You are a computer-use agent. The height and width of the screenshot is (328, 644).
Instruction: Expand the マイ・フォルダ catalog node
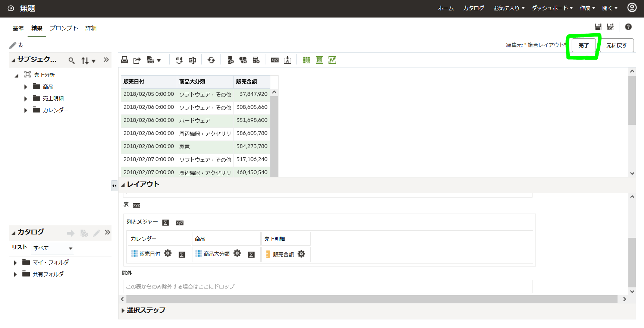pyautogui.click(x=15, y=263)
